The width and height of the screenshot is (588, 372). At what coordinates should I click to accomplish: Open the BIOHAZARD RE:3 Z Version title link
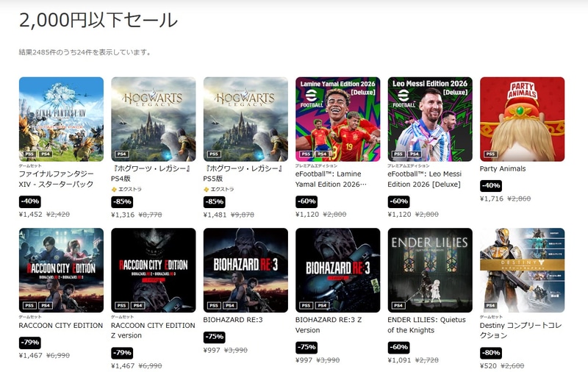[x=329, y=325]
